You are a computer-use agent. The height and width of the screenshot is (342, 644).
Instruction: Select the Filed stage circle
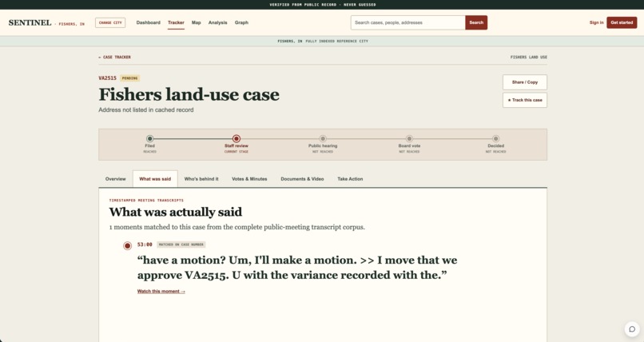[x=150, y=139]
